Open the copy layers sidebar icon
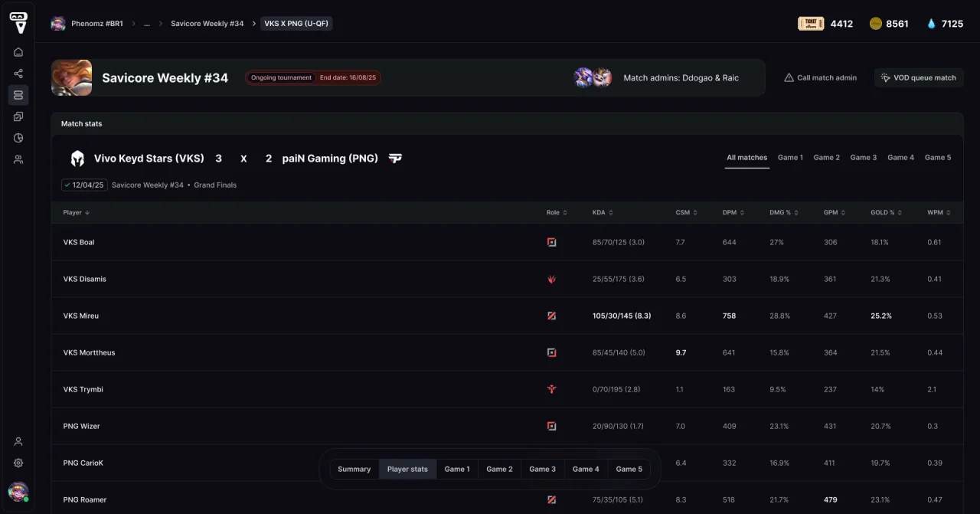 [18, 116]
